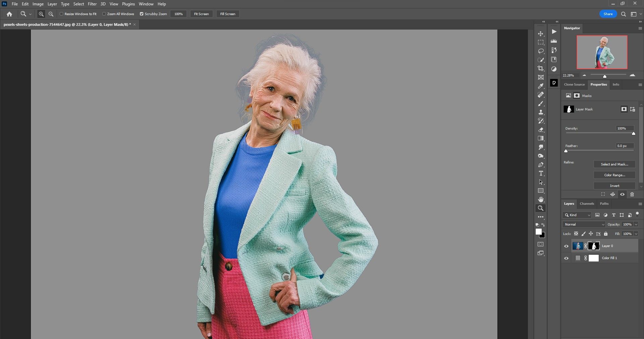Select the Move tool
Viewport: 644px width, 339px height.
[x=541, y=34]
